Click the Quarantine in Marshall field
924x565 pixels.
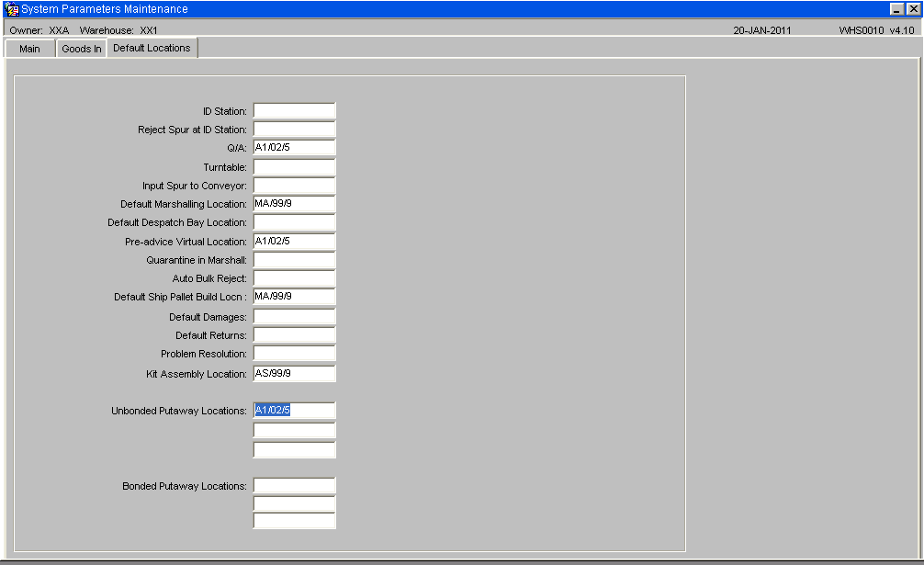click(295, 260)
